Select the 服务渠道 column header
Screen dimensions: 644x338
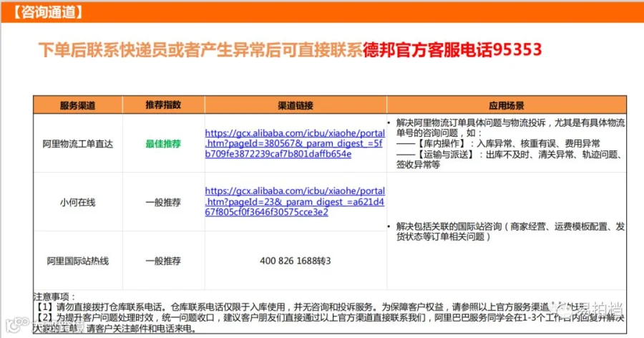click(77, 105)
